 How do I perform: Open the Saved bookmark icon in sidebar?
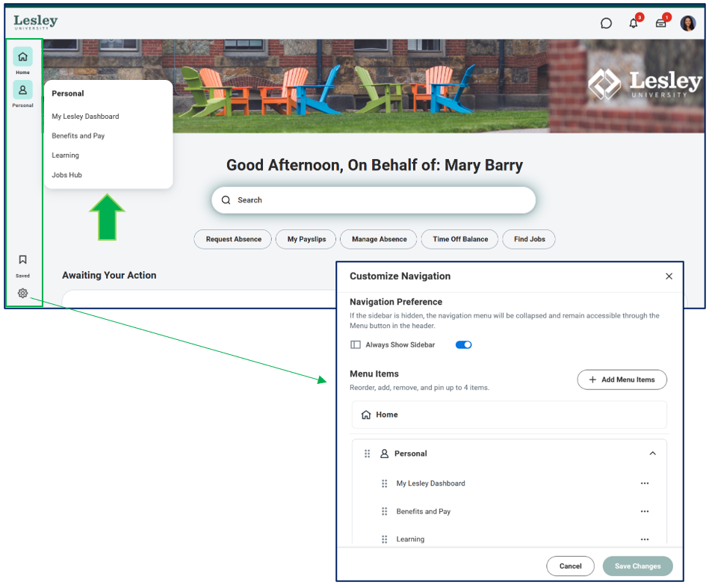tap(22, 259)
